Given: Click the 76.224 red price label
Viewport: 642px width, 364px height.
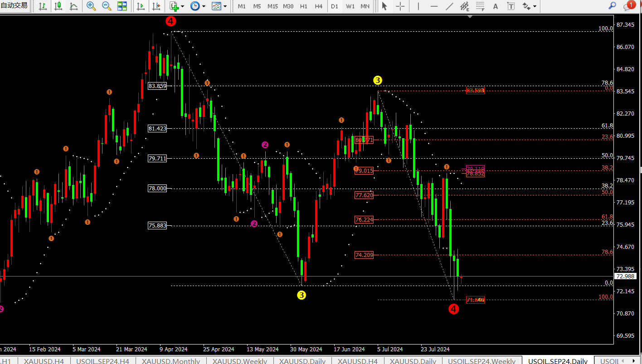Looking at the screenshot, I should coord(364,219).
